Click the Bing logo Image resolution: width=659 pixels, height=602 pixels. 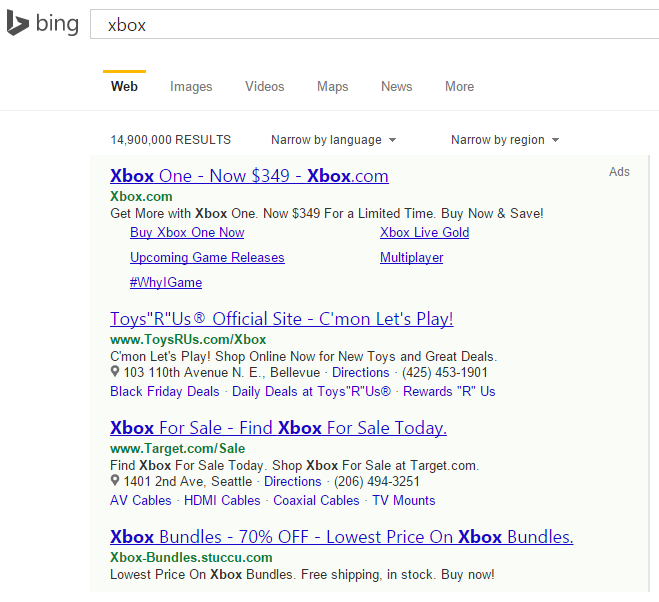coord(42,24)
